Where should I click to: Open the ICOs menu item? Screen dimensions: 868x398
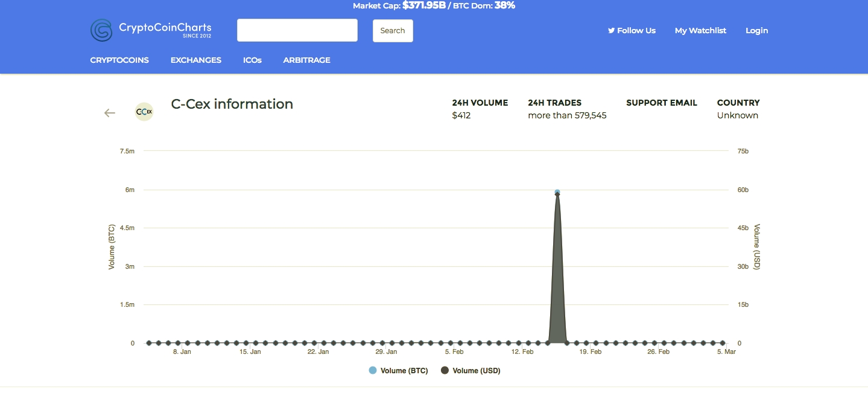[252, 60]
